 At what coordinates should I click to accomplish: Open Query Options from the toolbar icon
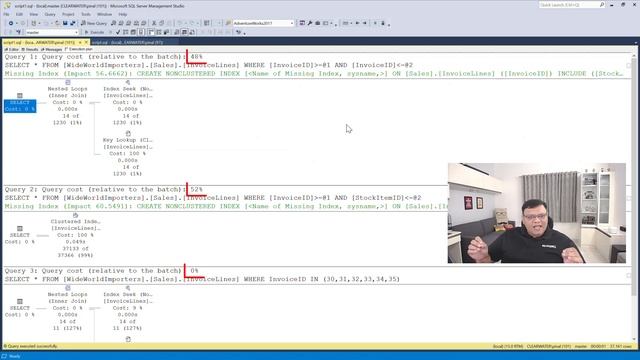pos(133,32)
